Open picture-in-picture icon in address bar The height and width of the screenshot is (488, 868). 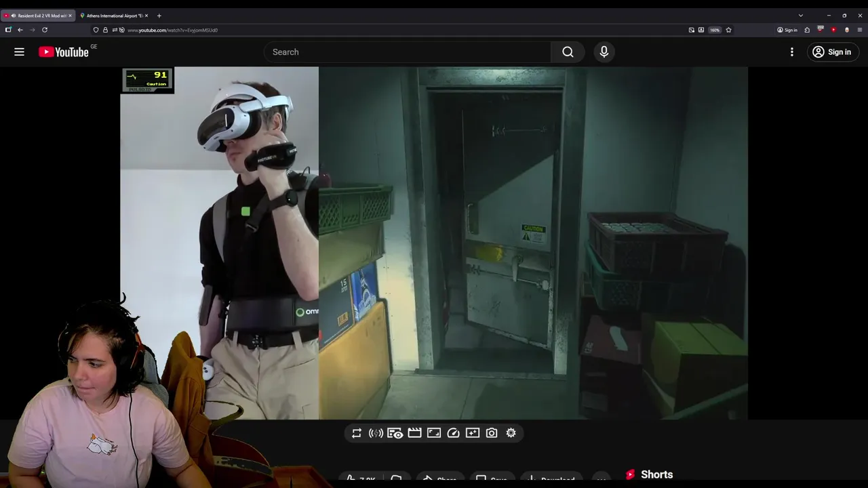691,30
